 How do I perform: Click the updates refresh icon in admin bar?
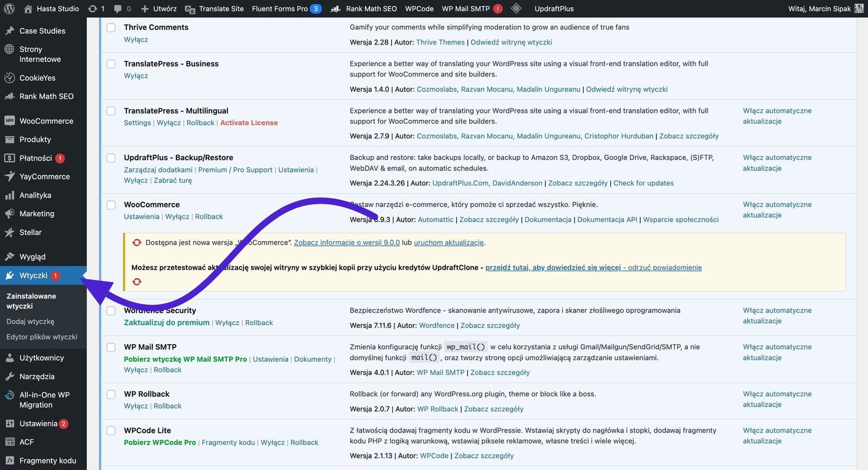click(93, 9)
